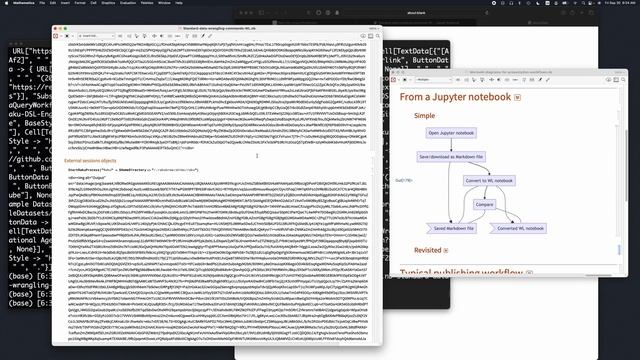Screen dimensions: 640x360
Task: Click the pen icon in the diagrams notebook toolbar
Action: coord(540,80)
